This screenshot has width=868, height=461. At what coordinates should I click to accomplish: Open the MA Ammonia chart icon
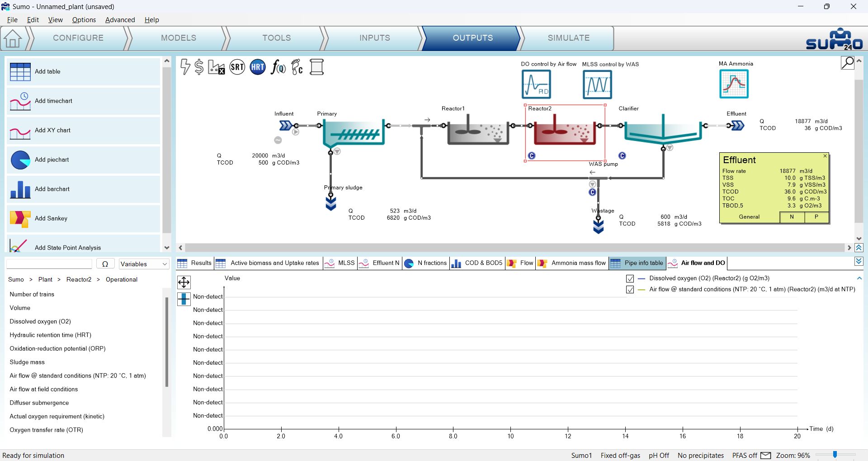pos(734,84)
